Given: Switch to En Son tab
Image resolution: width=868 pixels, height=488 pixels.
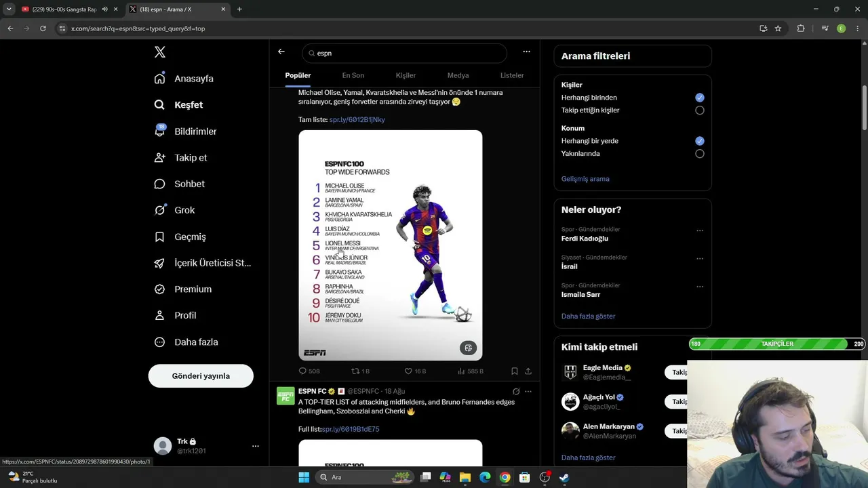Looking at the screenshot, I should (x=353, y=75).
